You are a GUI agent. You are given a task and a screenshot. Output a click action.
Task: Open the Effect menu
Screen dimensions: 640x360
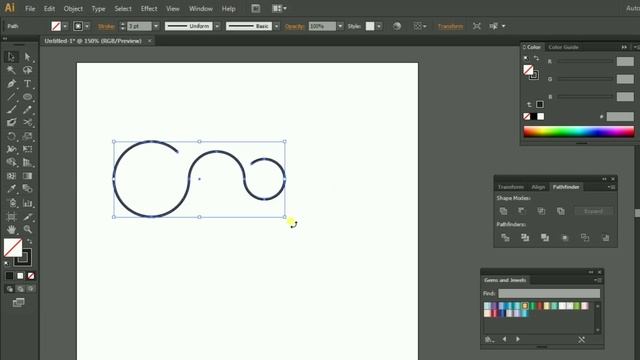(149, 9)
